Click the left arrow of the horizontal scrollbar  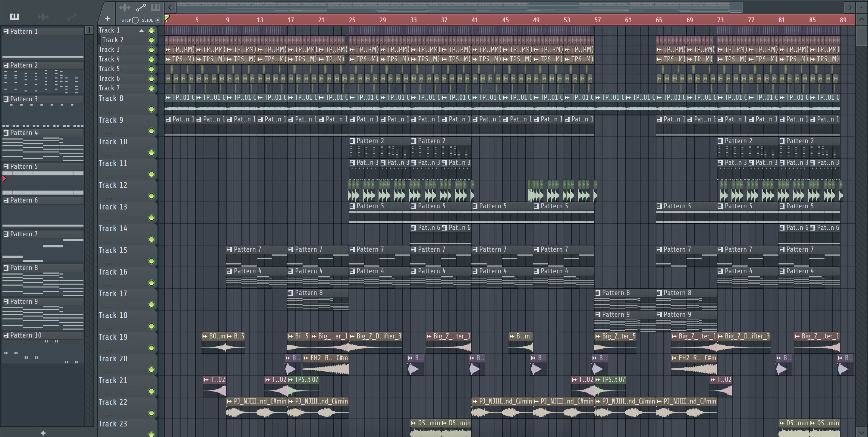coord(170,7)
